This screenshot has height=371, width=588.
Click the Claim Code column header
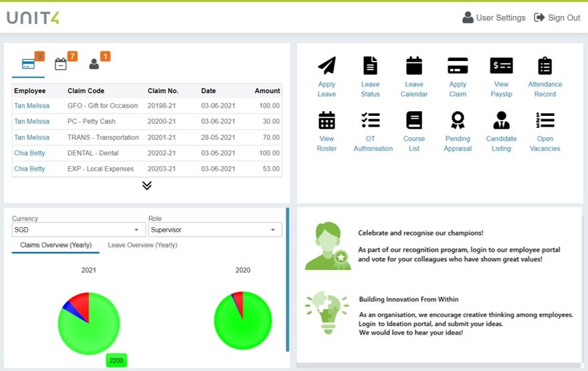[86, 91]
